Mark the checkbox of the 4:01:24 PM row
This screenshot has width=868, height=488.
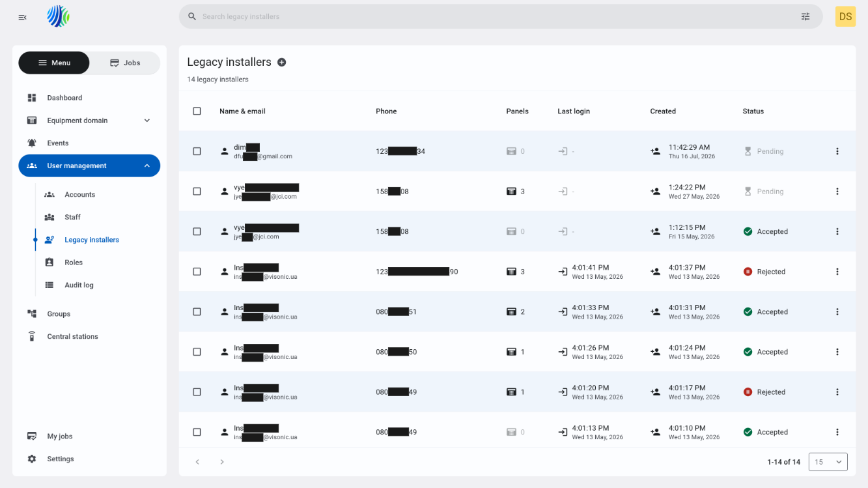(197, 352)
